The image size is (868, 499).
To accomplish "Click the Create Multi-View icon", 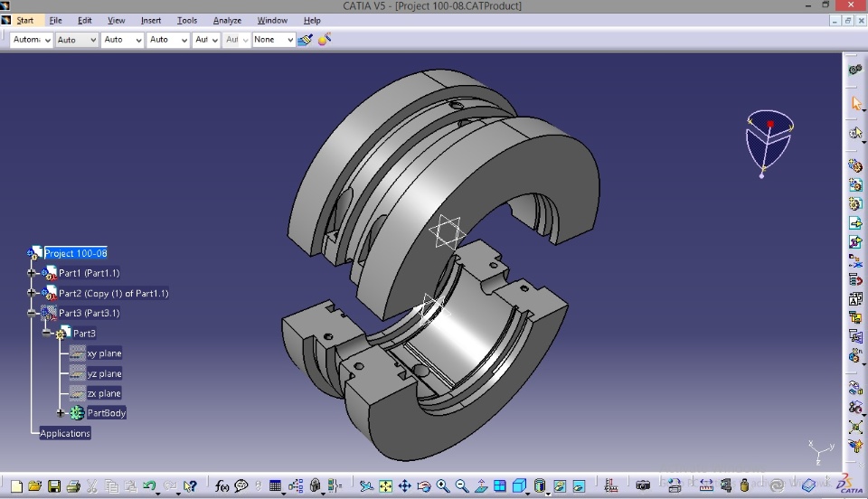I will (x=500, y=486).
